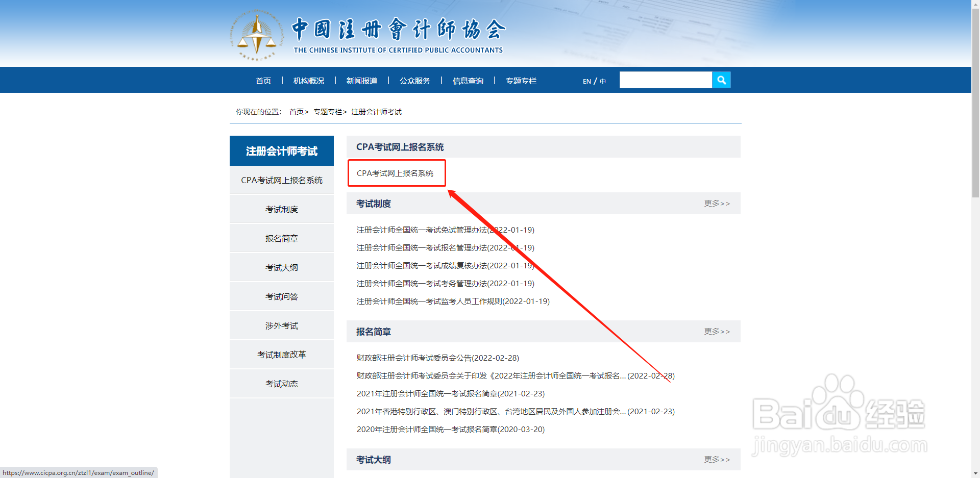Viewport: 980px width, 478px height.
Task: Open the 信息查询 navigation menu
Action: tap(468, 81)
